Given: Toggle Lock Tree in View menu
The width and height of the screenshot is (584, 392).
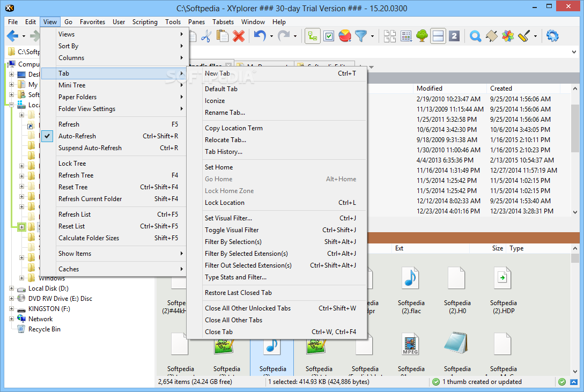Looking at the screenshot, I should point(113,164).
